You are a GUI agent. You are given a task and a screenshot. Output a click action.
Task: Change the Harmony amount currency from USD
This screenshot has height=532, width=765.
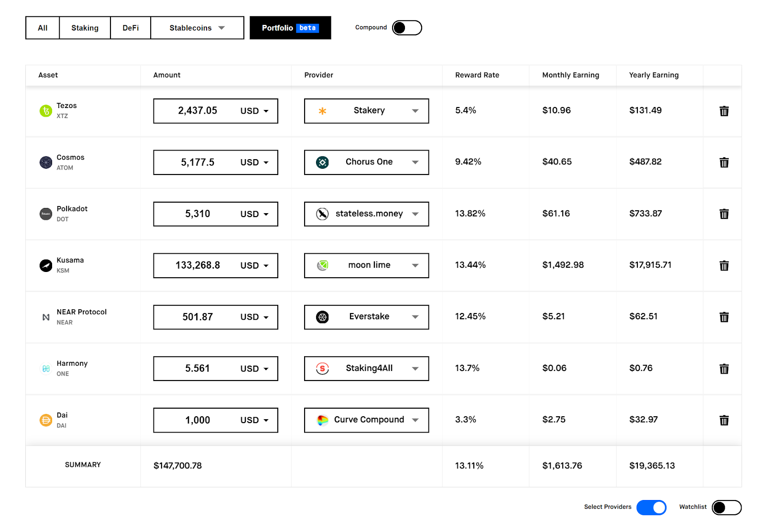point(254,369)
